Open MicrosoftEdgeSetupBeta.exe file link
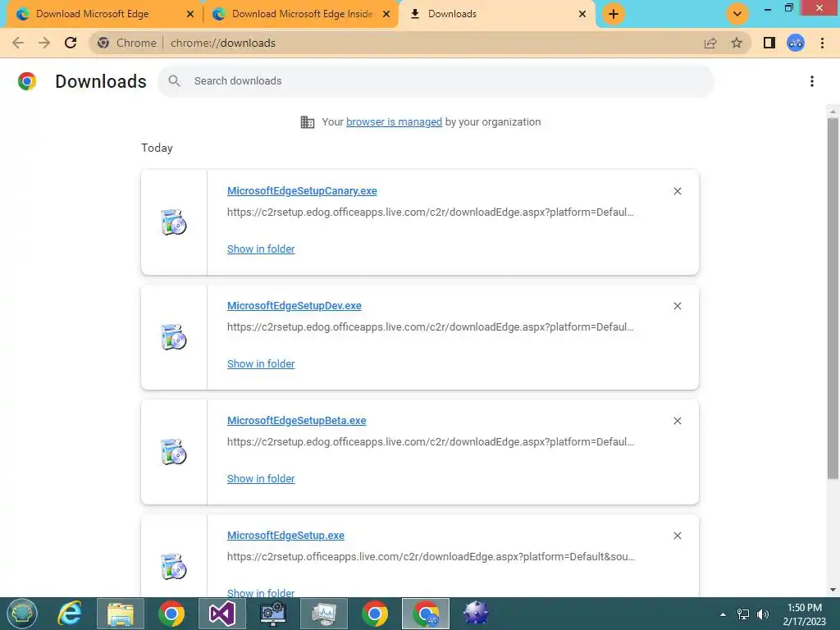Viewport: 840px width, 630px height. coord(296,421)
